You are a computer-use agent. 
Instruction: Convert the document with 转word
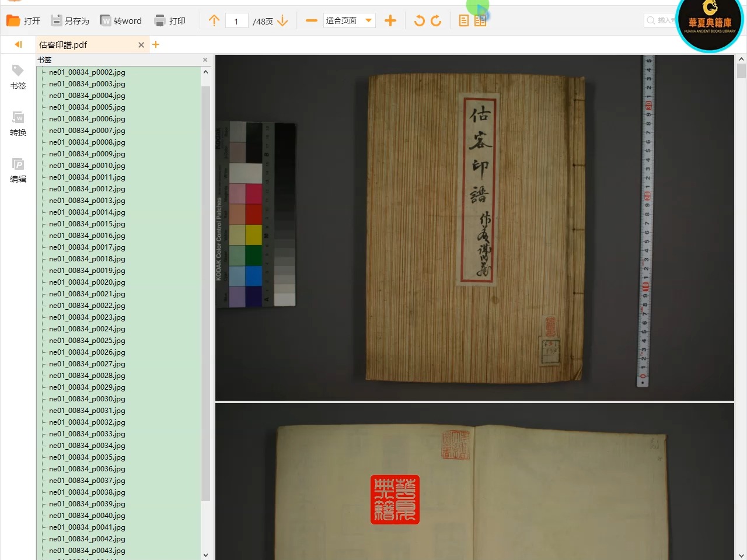121,21
